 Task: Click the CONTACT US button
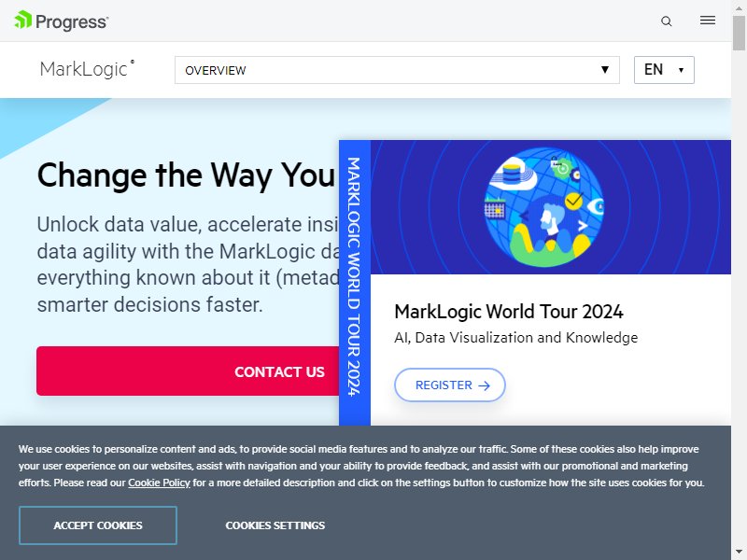point(188,371)
